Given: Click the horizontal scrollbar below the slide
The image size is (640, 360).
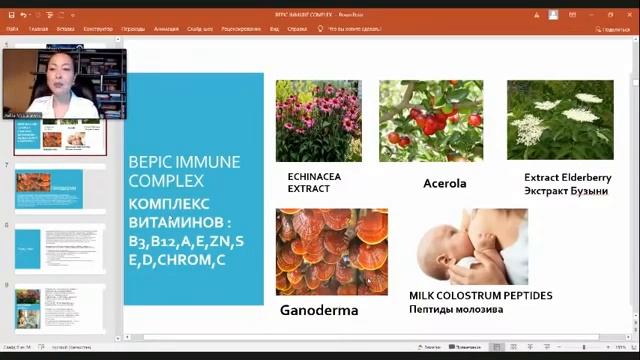Looking at the screenshot, I should tap(371, 337).
